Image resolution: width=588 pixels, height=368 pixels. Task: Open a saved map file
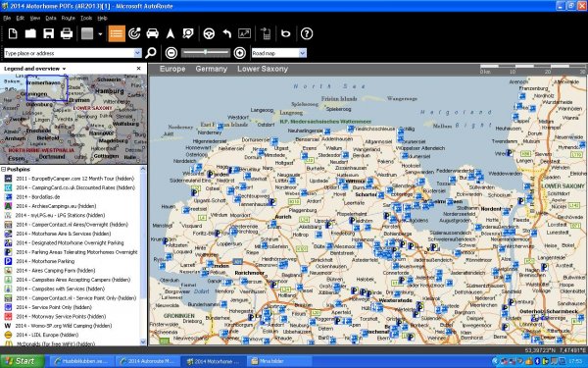coord(30,33)
